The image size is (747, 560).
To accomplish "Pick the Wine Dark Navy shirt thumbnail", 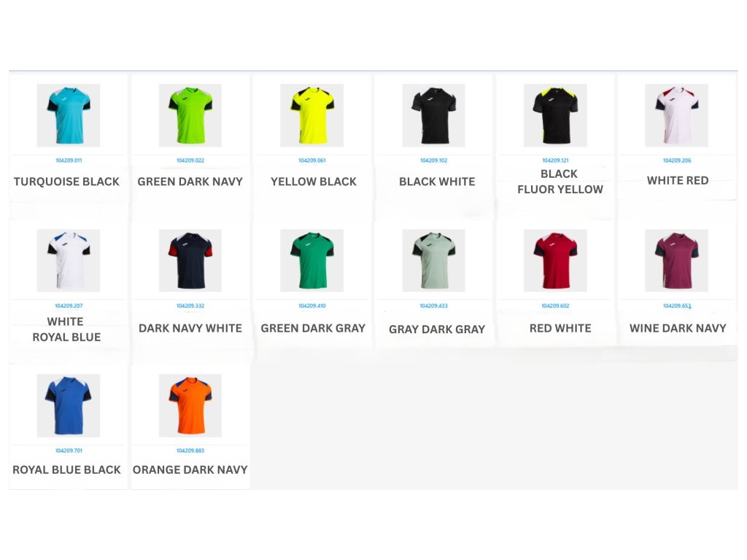I will [x=677, y=260].
